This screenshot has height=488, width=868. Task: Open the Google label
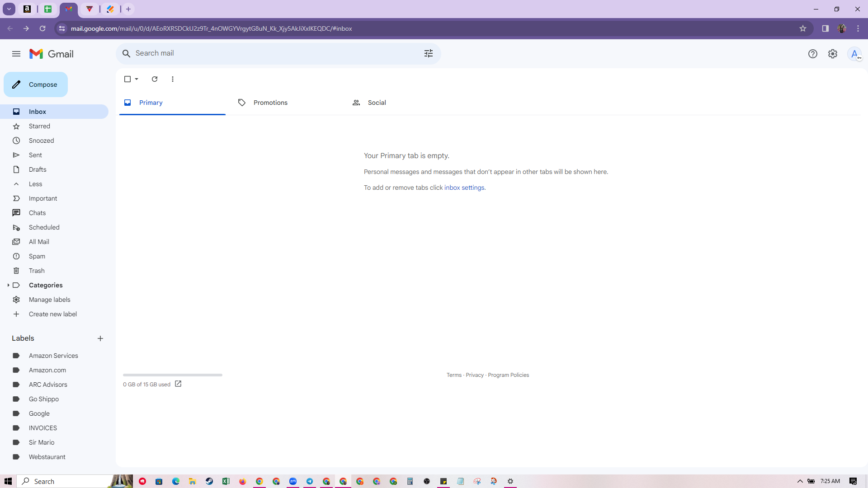(x=54, y=413)
